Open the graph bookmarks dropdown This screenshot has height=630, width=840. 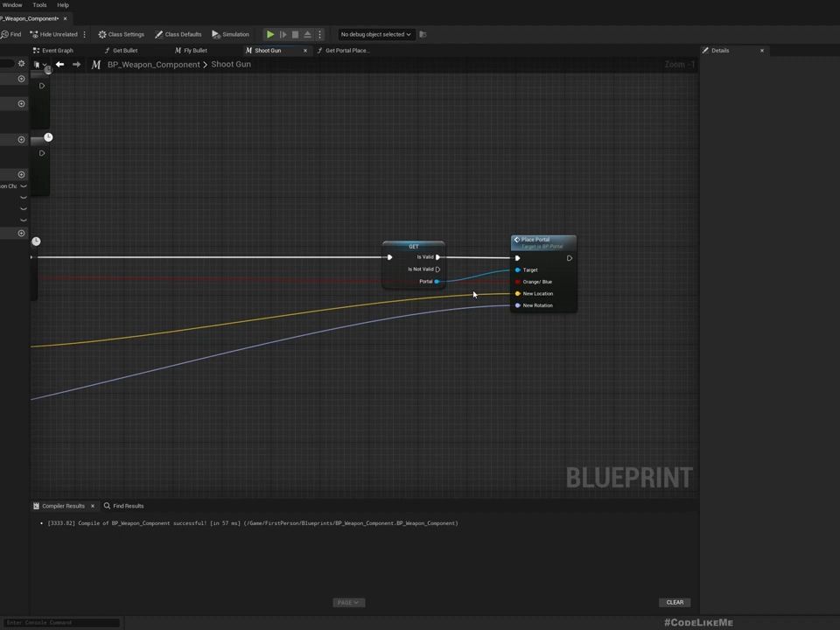(x=39, y=64)
